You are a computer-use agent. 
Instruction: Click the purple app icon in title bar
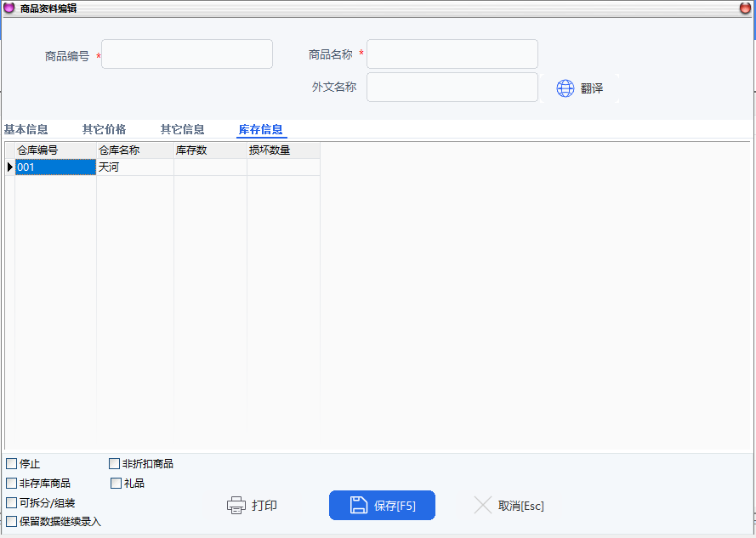[x=9, y=8]
